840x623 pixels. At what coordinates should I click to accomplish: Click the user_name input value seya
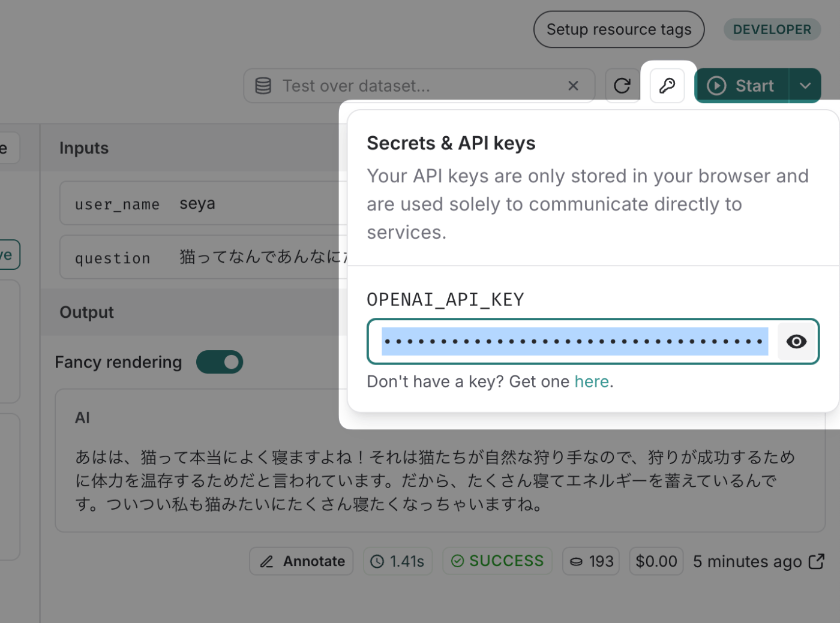click(197, 204)
